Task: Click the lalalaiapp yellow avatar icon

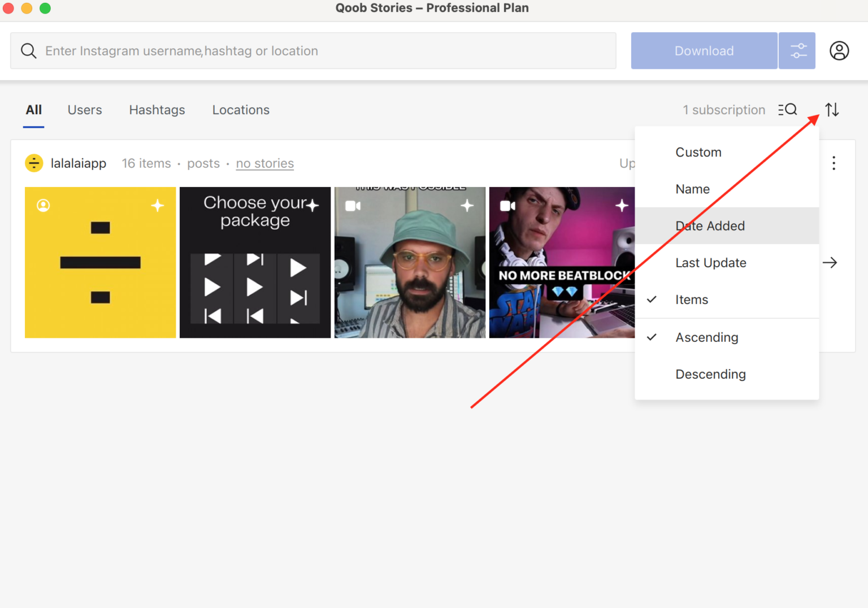Action: [34, 163]
